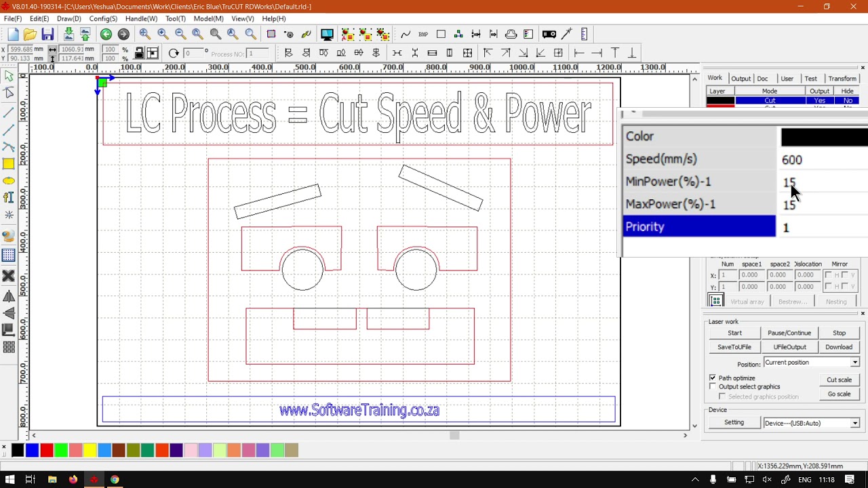Screen dimensions: 868x488
Task: Select the line draw tool in left toolbar
Action: (9, 112)
